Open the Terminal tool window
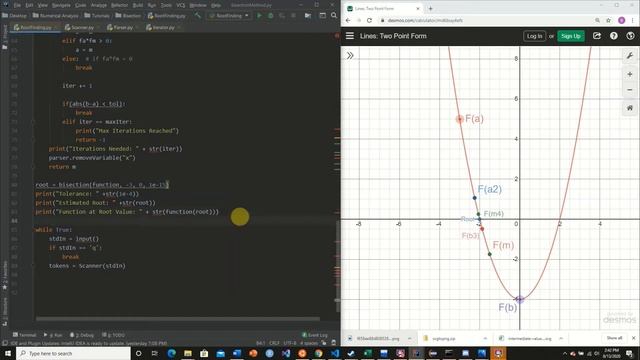Viewport: 640px width, 360px height. click(x=24, y=335)
